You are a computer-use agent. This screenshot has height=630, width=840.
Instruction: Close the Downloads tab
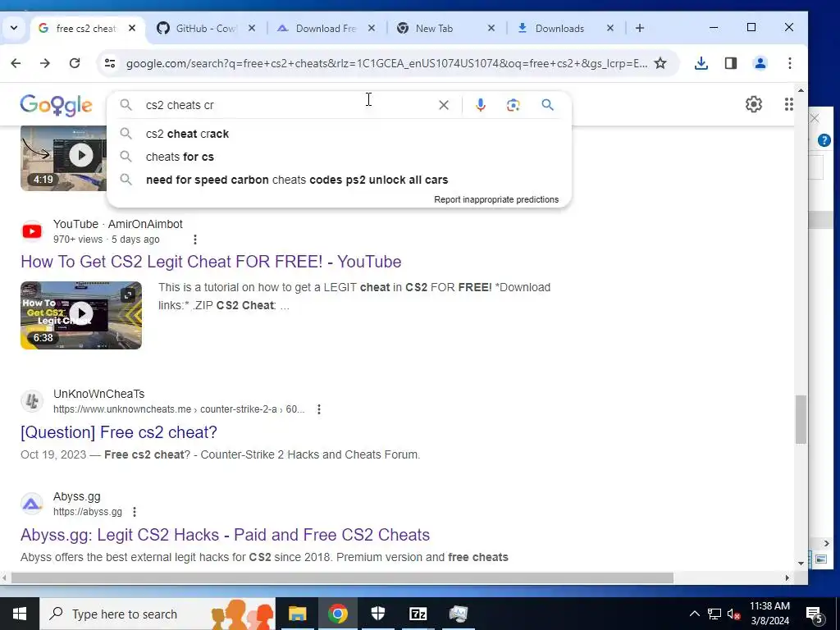[610, 28]
